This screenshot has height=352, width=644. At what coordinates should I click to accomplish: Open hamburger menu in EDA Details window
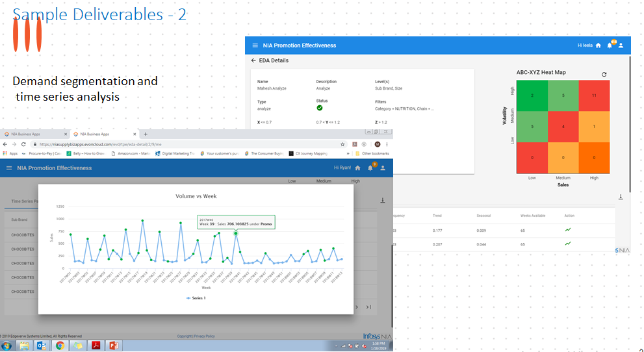point(255,45)
